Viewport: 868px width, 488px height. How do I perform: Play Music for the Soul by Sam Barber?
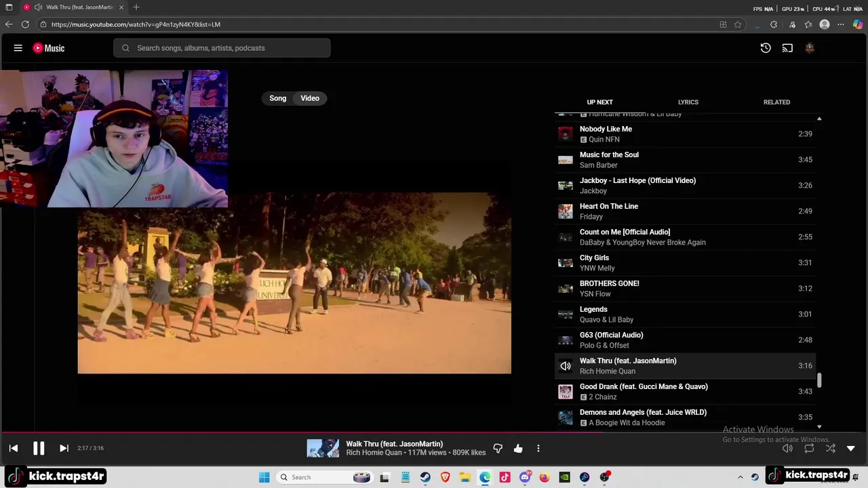[x=685, y=160]
